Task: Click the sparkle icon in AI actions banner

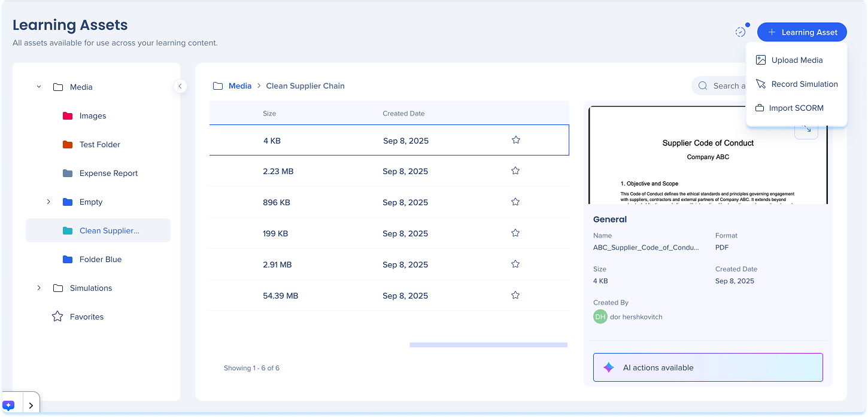Action: point(608,368)
